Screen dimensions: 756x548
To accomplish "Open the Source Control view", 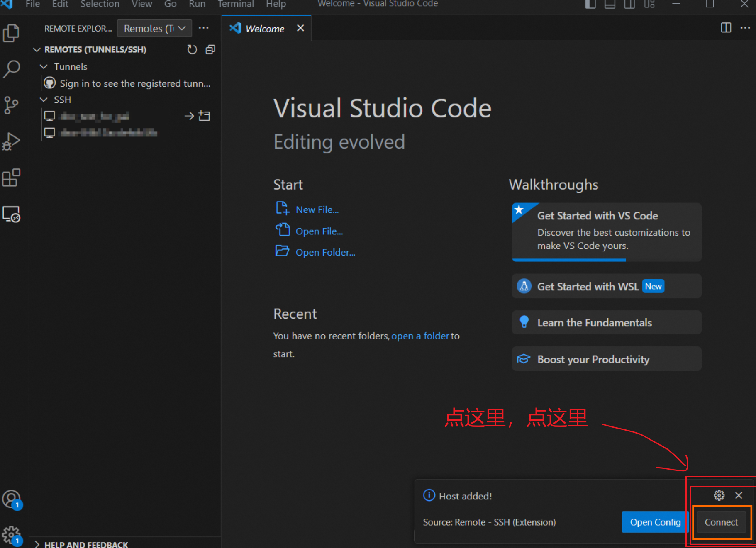I will pyautogui.click(x=11, y=105).
